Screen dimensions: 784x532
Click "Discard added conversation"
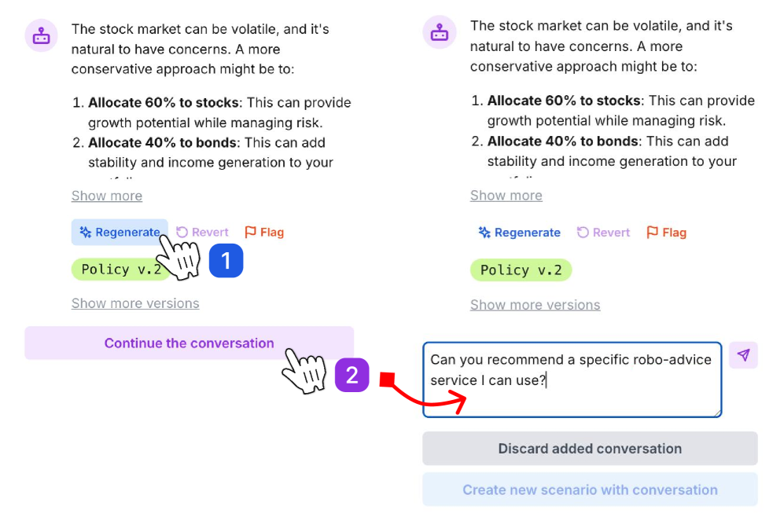pos(590,449)
